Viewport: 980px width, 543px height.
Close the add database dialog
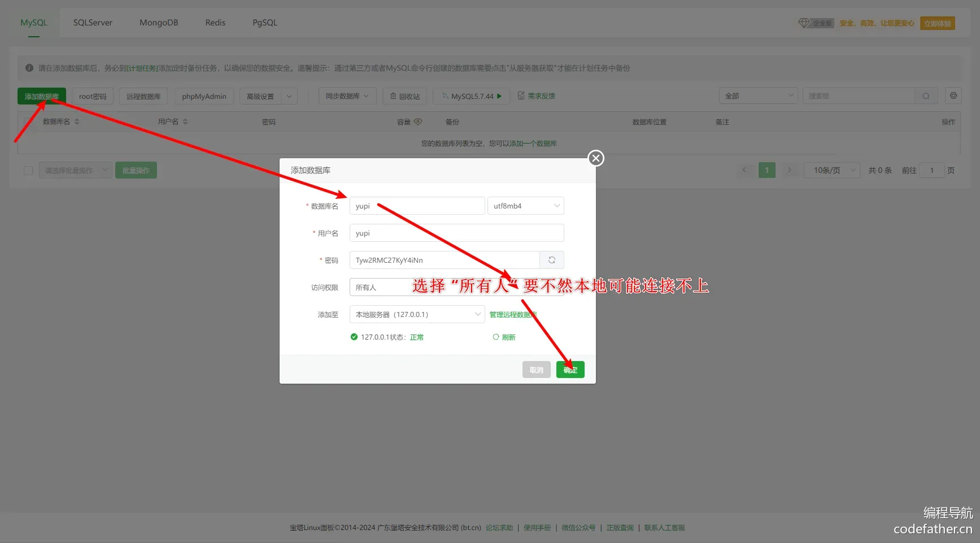click(x=595, y=158)
